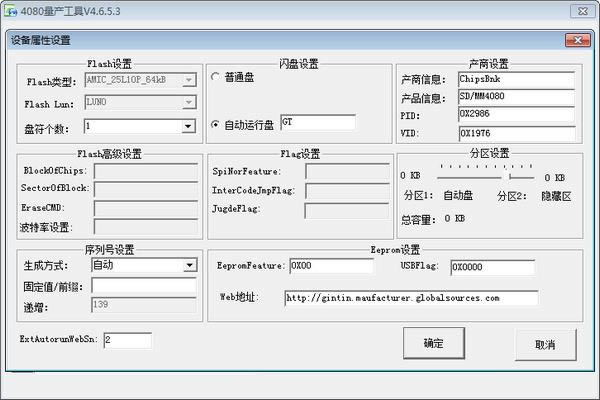Viewport: 600px width, 400px height.
Task: Click the EraseCMD input field
Action: tap(146, 208)
